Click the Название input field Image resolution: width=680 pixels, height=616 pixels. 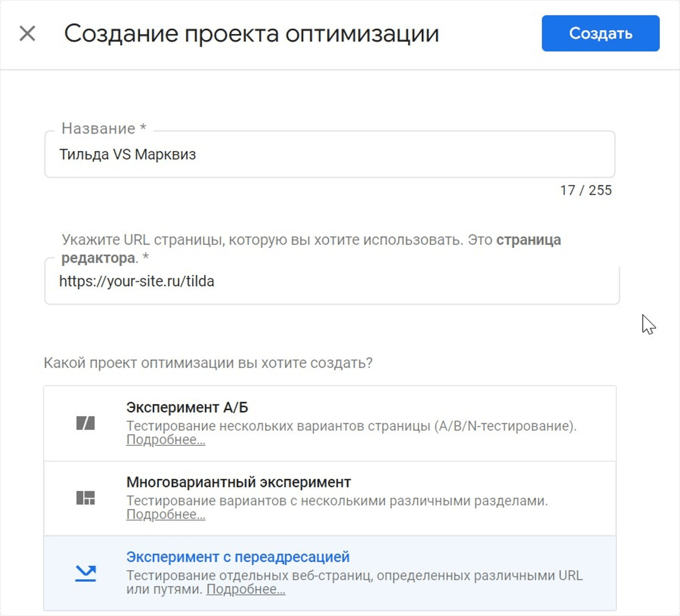(329, 154)
